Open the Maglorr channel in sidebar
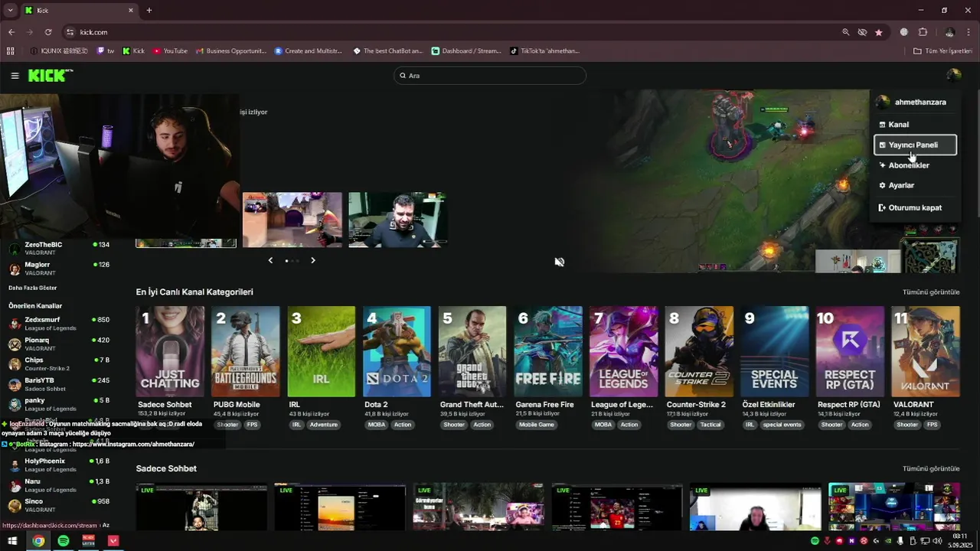Viewport: 980px width, 551px height. point(59,269)
